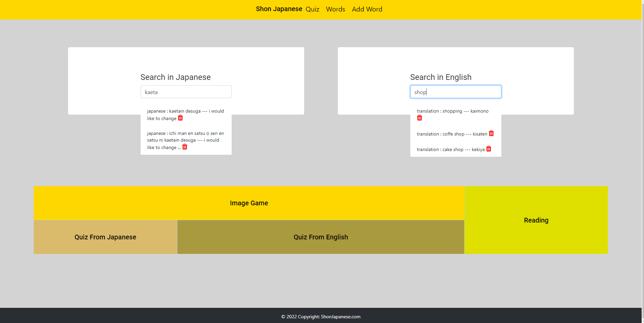Select result 'ichi man en satsu o sen en'
Viewport: 644px width, 323px height.
pyautogui.click(x=186, y=140)
